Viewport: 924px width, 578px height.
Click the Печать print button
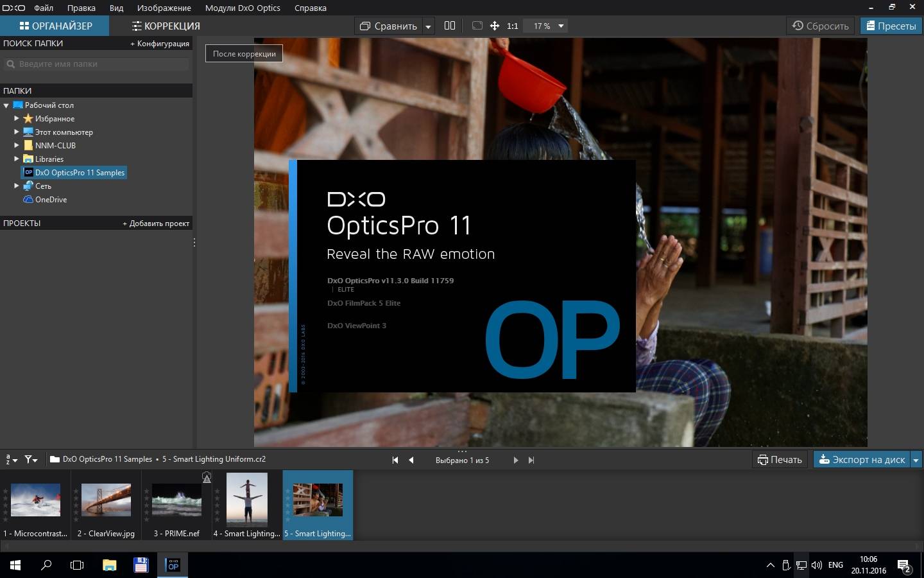780,459
